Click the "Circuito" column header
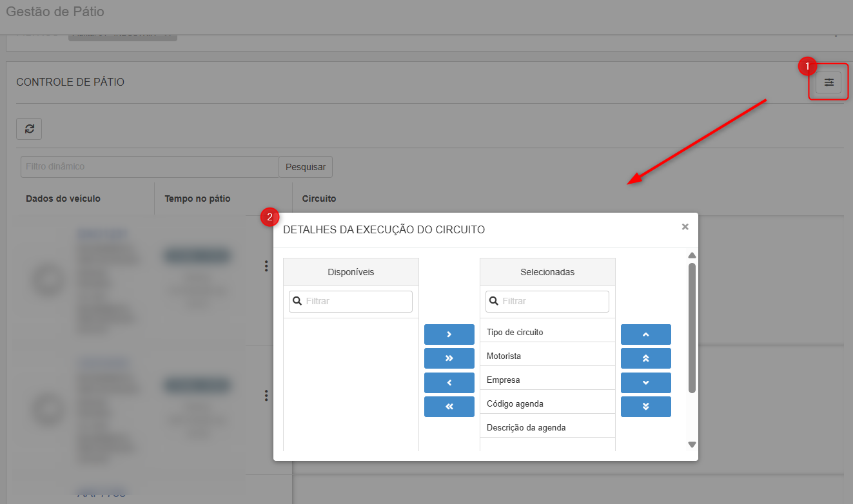This screenshot has width=853, height=504. 319,199
